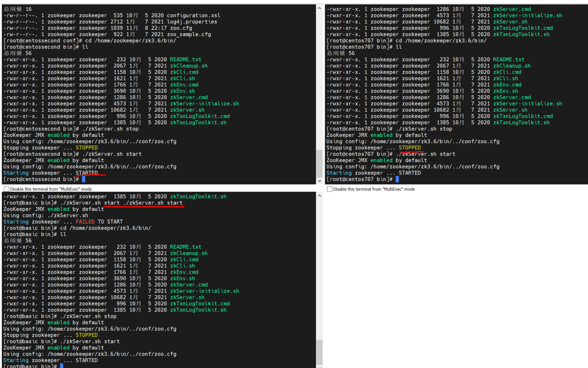
Task: Click 'cd /home/zookeeper/zk3.6/bin/' command in centos707 terminal
Action: pyautogui.click(x=441, y=41)
